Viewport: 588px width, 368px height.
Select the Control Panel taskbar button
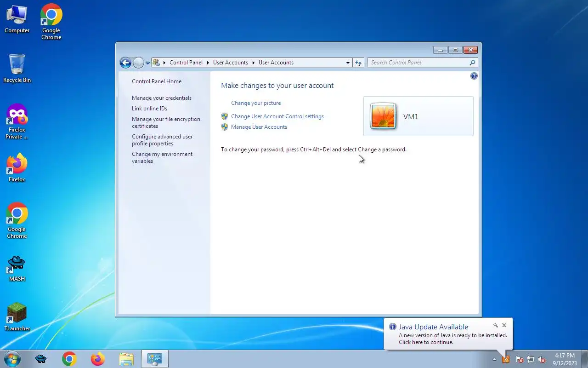click(x=155, y=359)
